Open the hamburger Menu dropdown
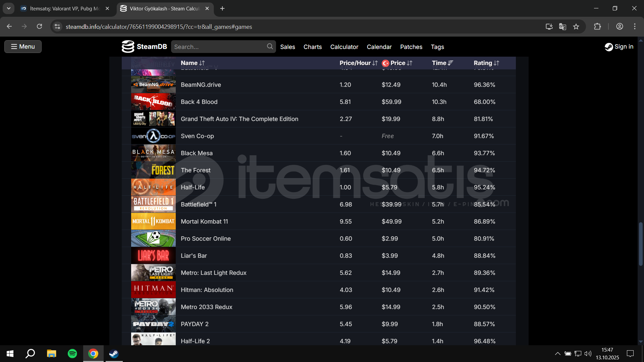Screen dimensions: 644x362 23,47
